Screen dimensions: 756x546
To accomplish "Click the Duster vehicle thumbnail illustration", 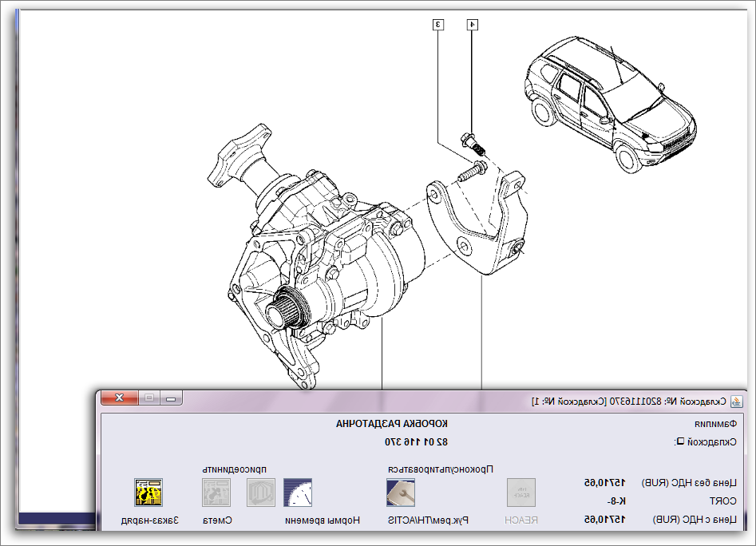I will (611, 104).
